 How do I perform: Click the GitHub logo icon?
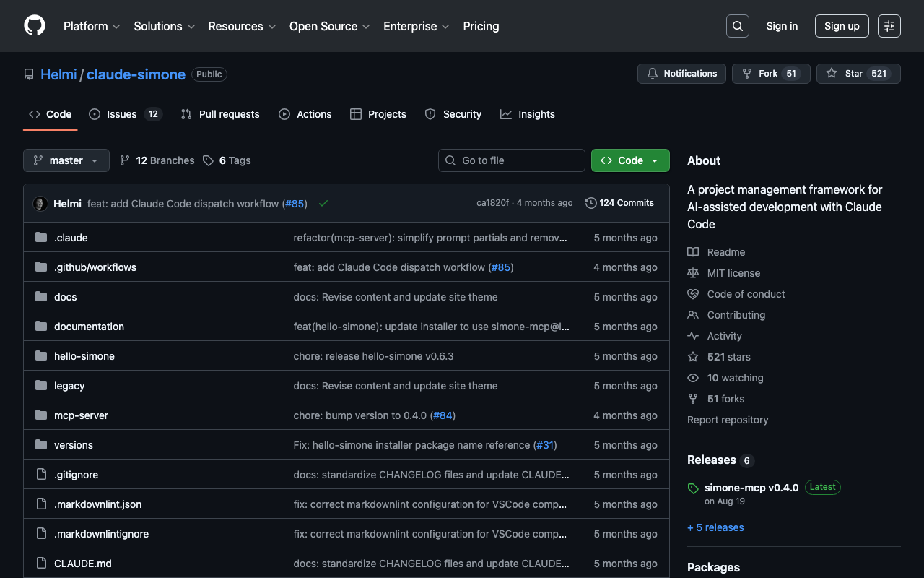(x=35, y=26)
